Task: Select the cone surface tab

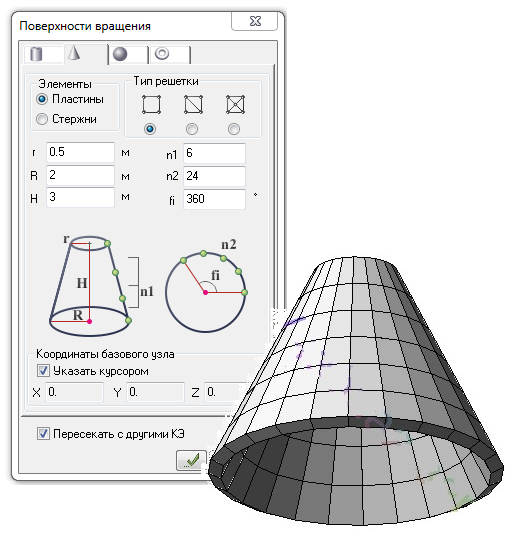Action: tap(86, 54)
